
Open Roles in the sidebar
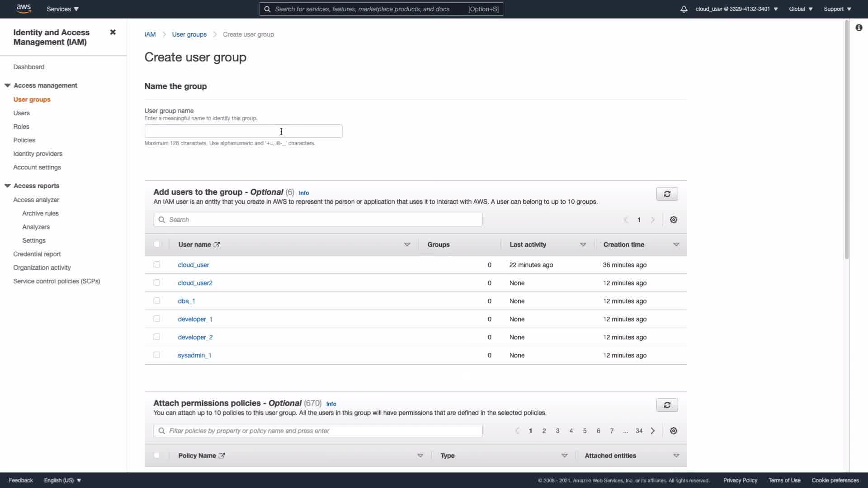point(21,127)
